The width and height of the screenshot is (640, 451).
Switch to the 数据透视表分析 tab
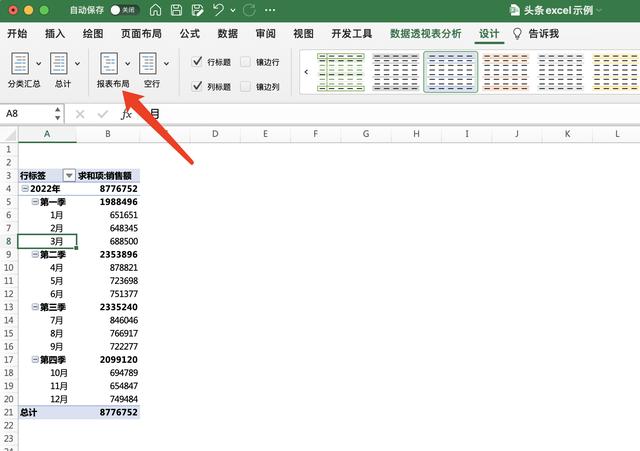coord(426,33)
